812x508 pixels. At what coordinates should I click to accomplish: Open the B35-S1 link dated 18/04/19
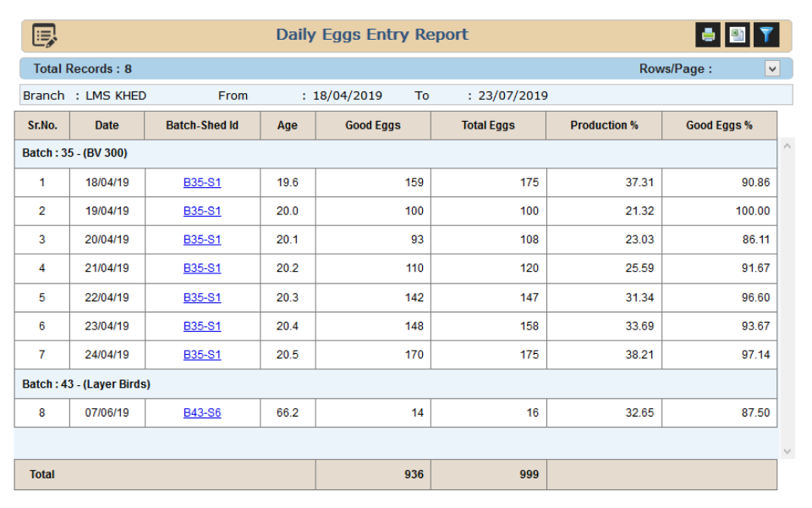tap(202, 182)
